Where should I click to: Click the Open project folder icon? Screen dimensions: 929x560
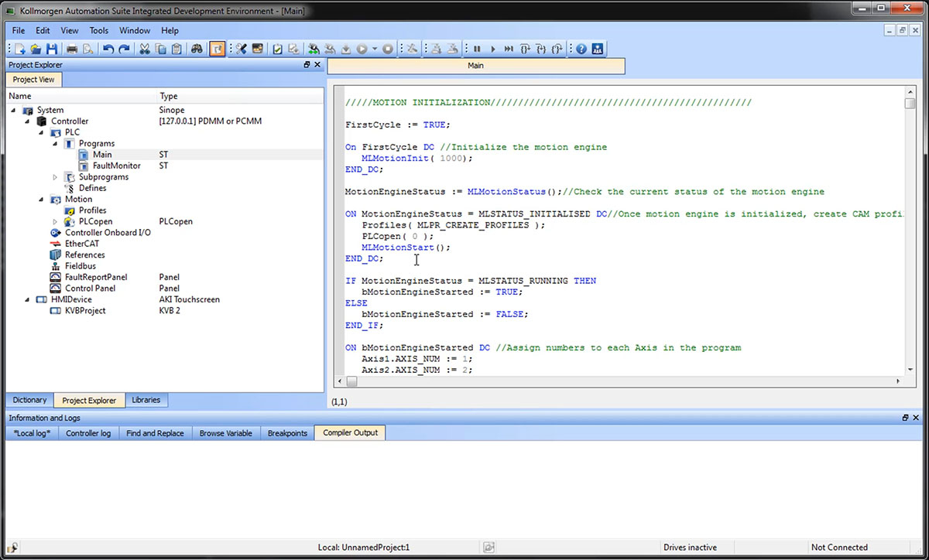pos(36,49)
